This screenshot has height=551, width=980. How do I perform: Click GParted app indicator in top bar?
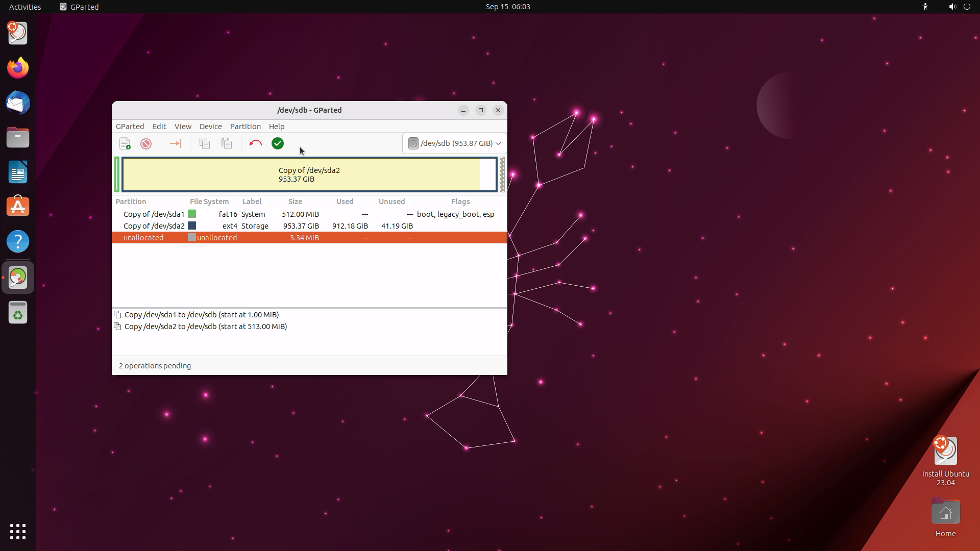pos(79,7)
